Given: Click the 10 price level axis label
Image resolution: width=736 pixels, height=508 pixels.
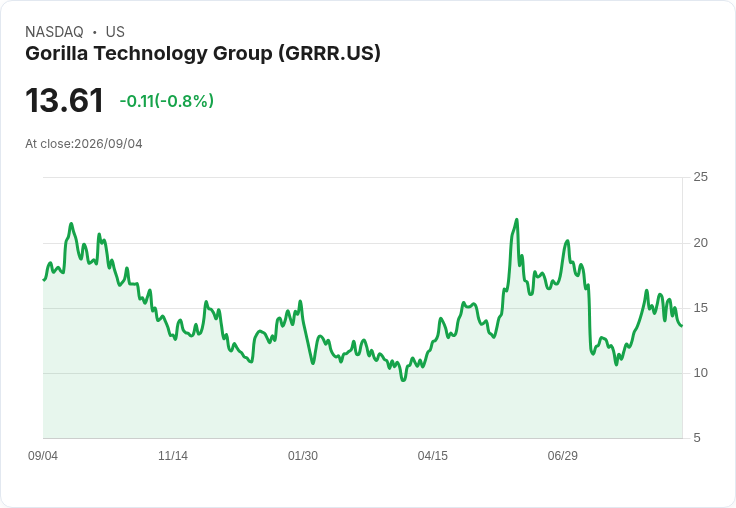Looking at the screenshot, I should click(x=700, y=373).
